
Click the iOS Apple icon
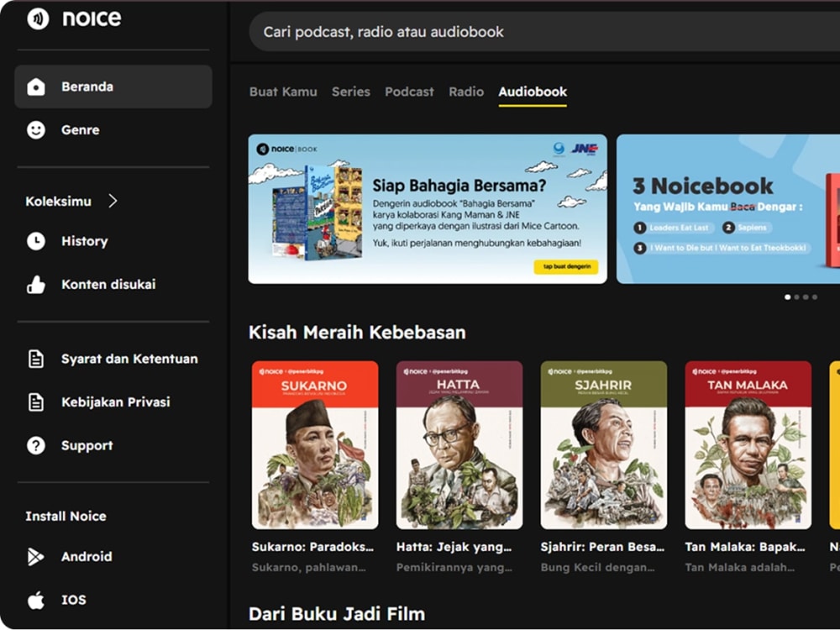[36, 600]
